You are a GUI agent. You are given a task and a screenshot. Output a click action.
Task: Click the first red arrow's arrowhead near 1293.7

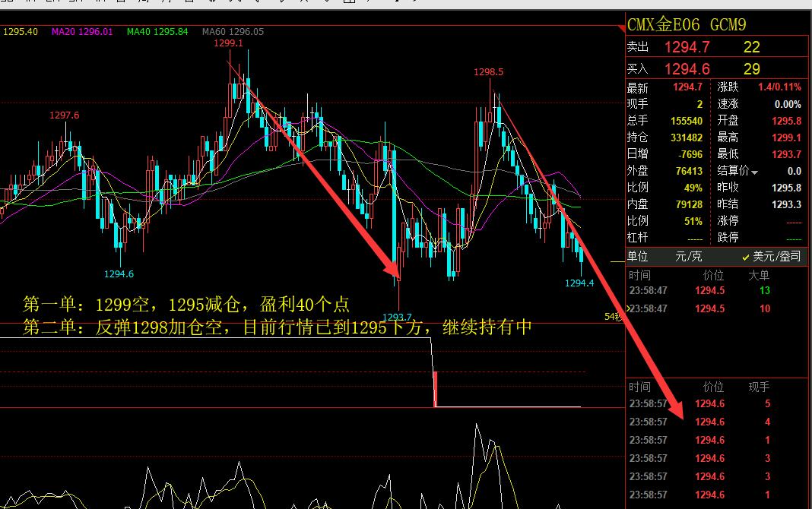(395, 267)
